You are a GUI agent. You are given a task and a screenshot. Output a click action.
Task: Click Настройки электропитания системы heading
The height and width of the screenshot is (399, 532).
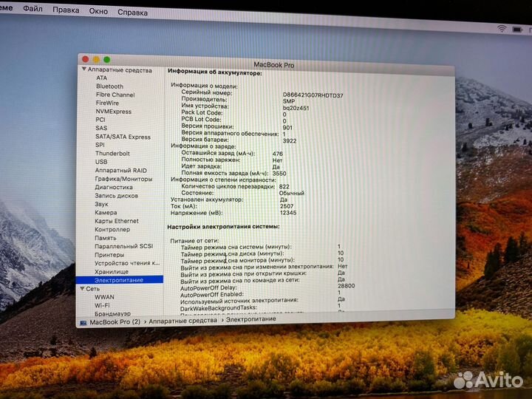223,227
